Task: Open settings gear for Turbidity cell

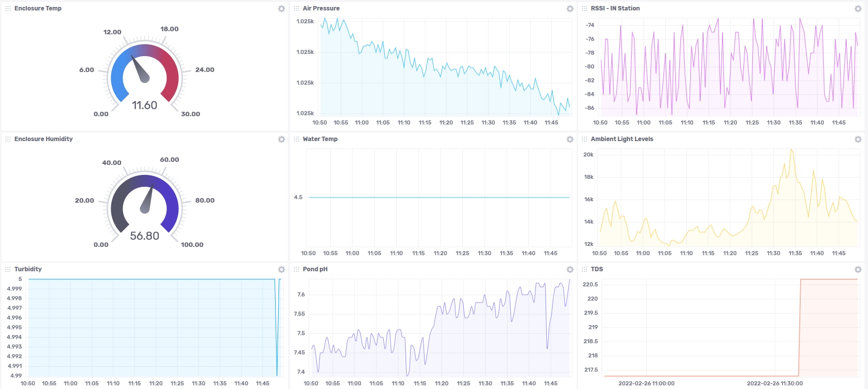Action: point(282,270)
